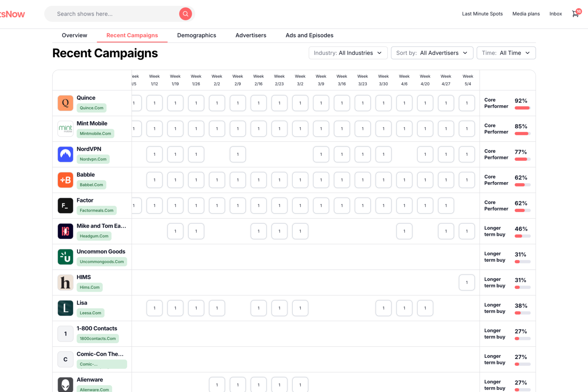
Task: Open the shopping cart icon
Action: pyautogui.click(x=576, y=14)
